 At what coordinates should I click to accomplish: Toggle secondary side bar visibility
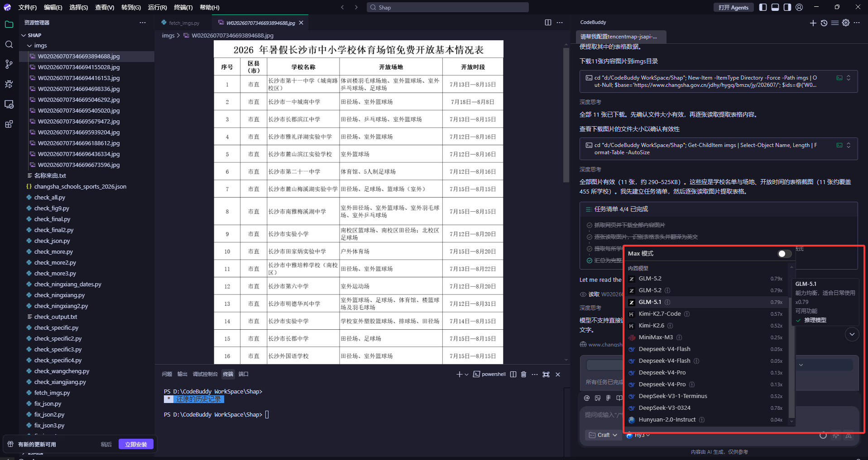(x=787, y=7)
